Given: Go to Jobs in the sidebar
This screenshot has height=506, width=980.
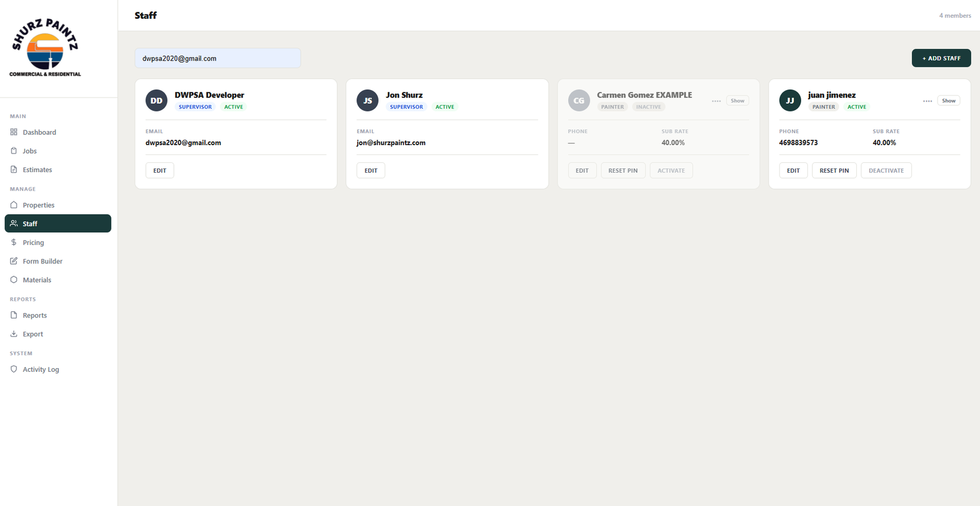Looking at the screenshot, I should [58, 151].
